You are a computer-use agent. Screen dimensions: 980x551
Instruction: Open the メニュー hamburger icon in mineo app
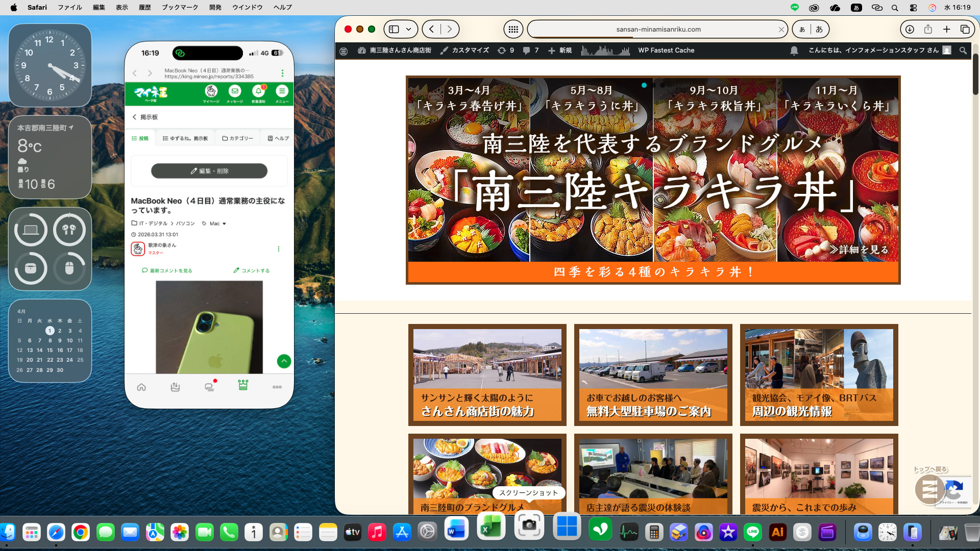pyautogui.click(x=282, y=92)
